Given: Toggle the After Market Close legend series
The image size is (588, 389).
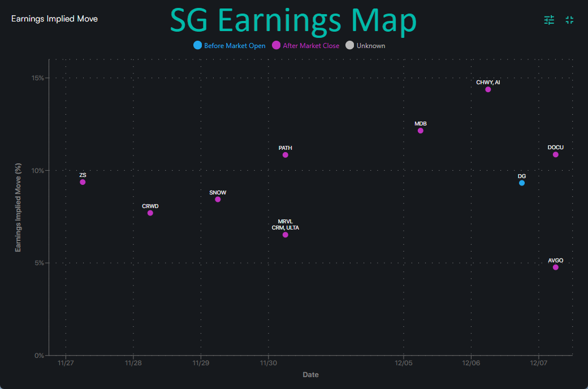Looking at the screenshot, I should [x=306, y=45].
